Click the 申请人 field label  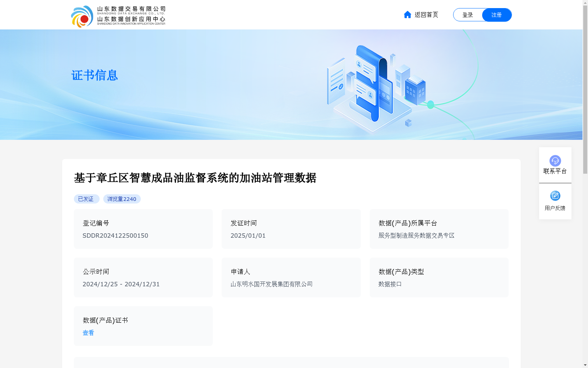click(240, 272)
